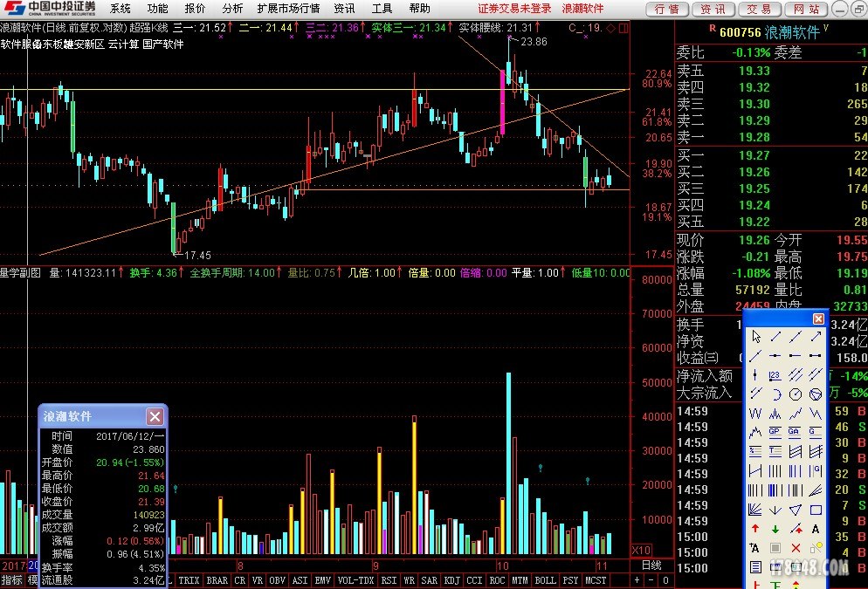Click the red X delete drawing tool
The image size is (868, 589).
pyautogui.click(x=796, y=548)
